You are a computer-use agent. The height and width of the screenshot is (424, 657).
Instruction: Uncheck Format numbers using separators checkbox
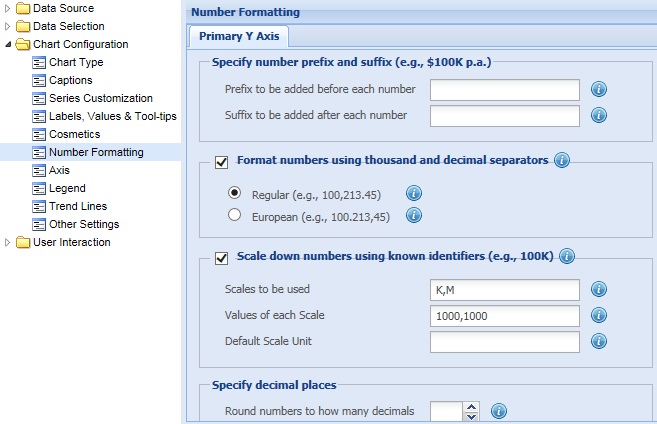click(222, 161)
